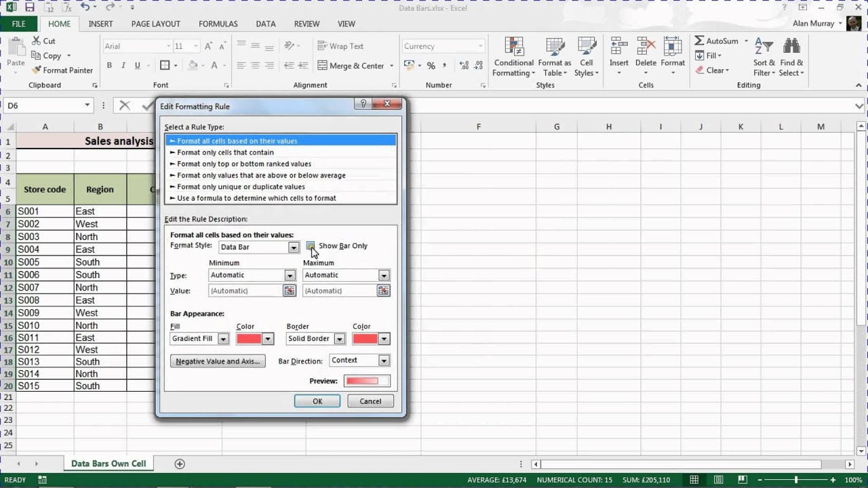Select Format as Table
868x488 pixels.
point(554,57)
